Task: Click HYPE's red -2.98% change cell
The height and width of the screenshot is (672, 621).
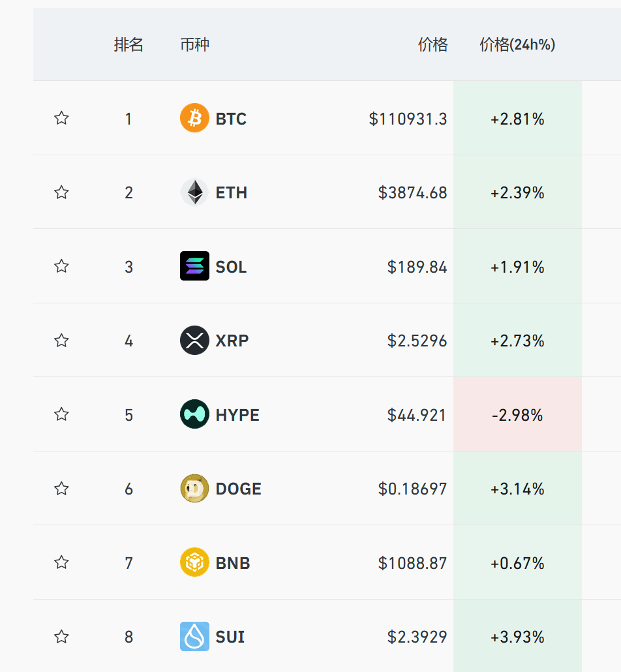Action: pos(517,415)
